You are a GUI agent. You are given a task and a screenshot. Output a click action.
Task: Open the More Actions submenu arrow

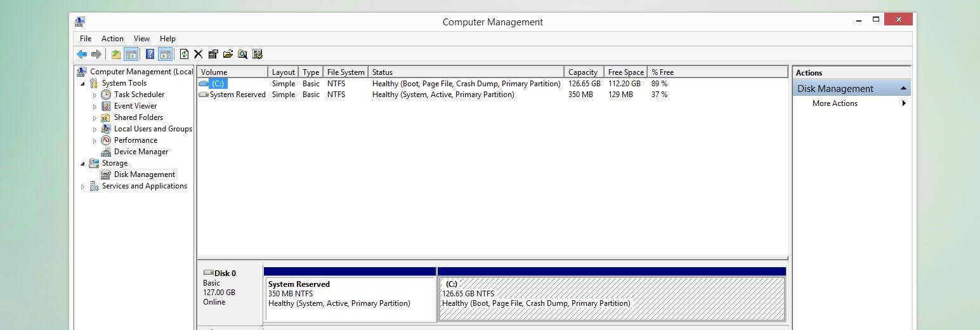904,103
